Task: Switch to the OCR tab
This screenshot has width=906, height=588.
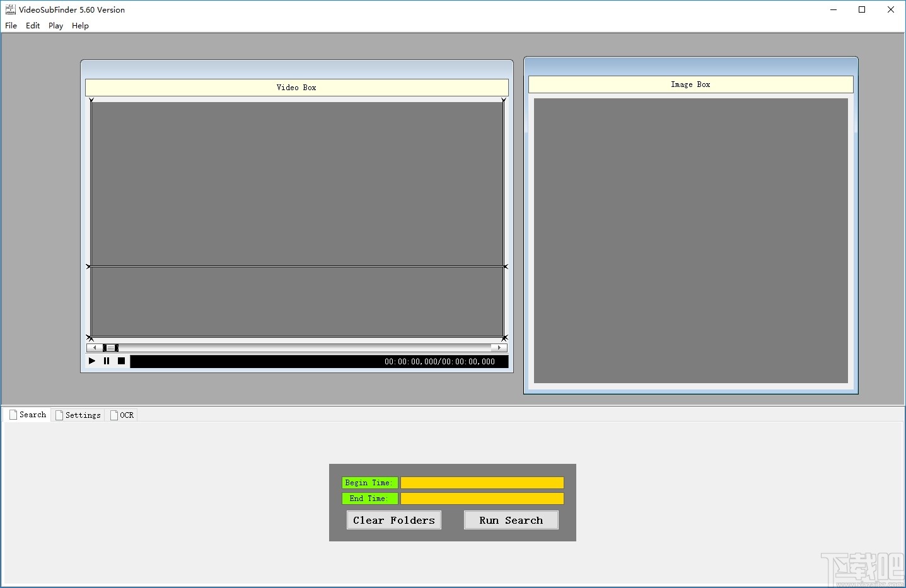Action: (122, 415)
